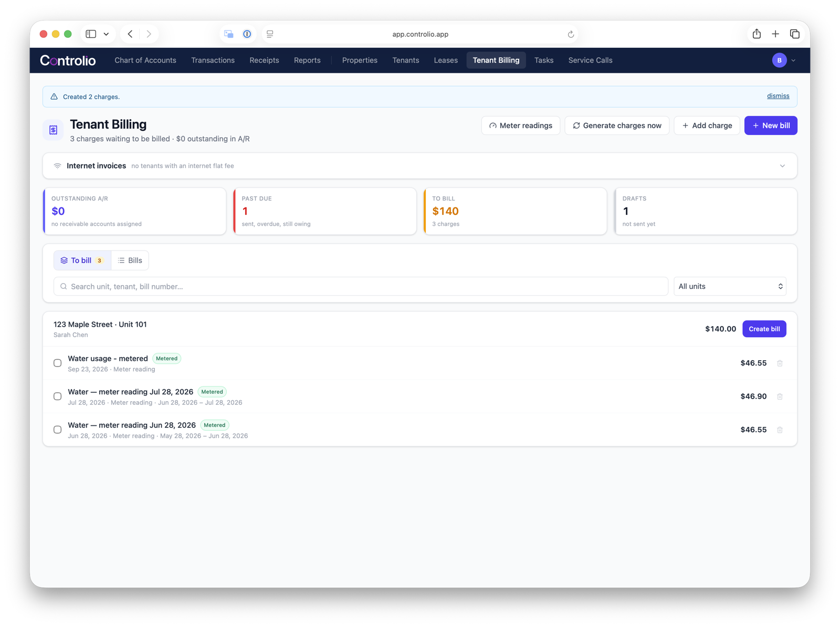The height and width of the screenshot is (627, 840).
Task: Go back with the browser back arrow
Action: coord(130,34)
